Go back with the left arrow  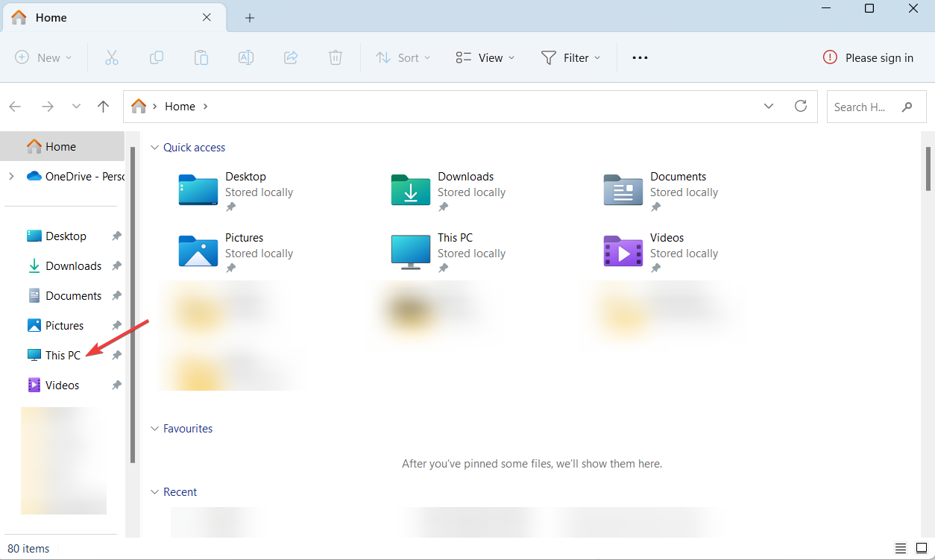(15, 107)
